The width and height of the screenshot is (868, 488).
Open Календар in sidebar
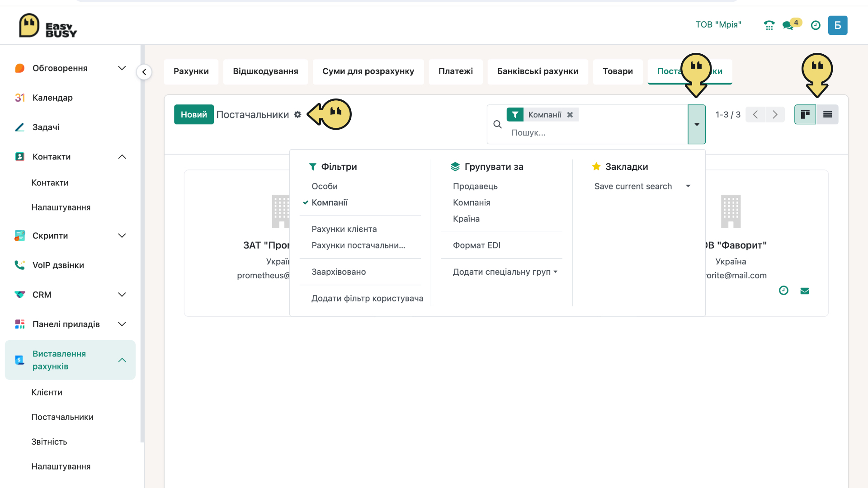coord(52,98)
